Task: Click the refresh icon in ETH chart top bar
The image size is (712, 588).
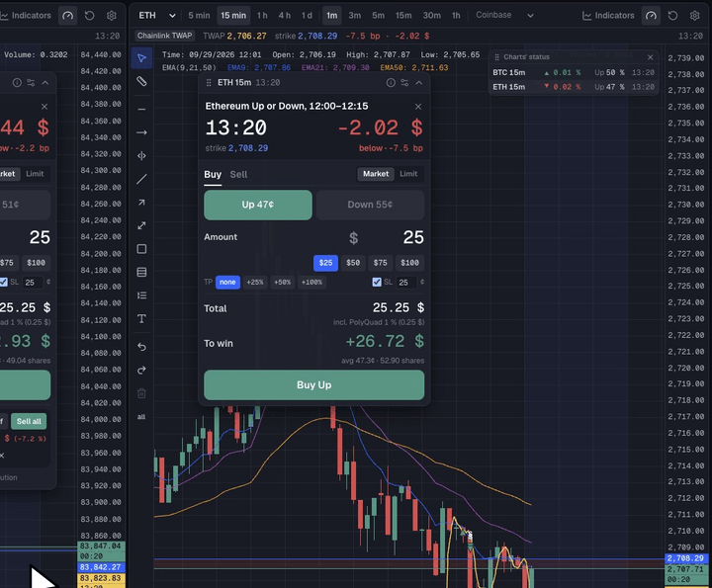Action: coord(673,16)
